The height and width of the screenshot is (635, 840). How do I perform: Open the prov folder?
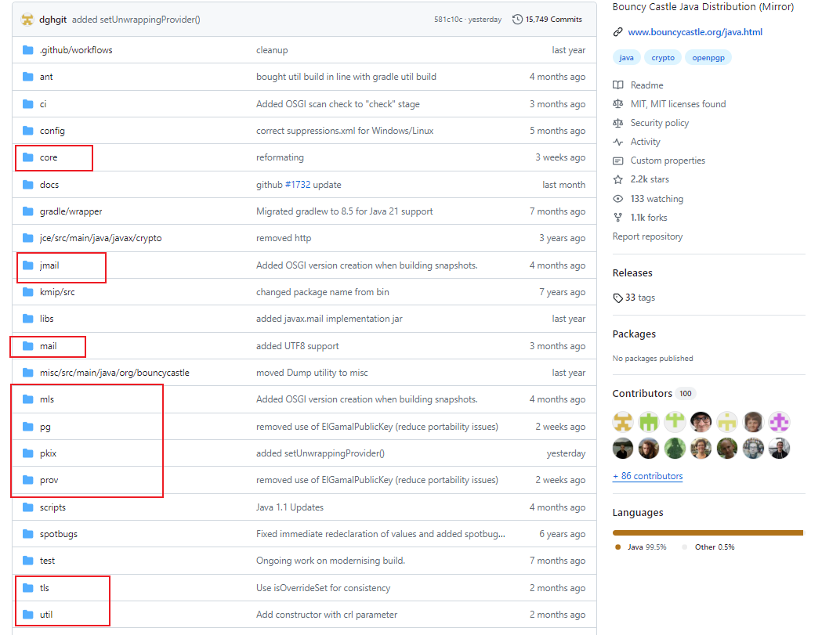tap(49, 480)
